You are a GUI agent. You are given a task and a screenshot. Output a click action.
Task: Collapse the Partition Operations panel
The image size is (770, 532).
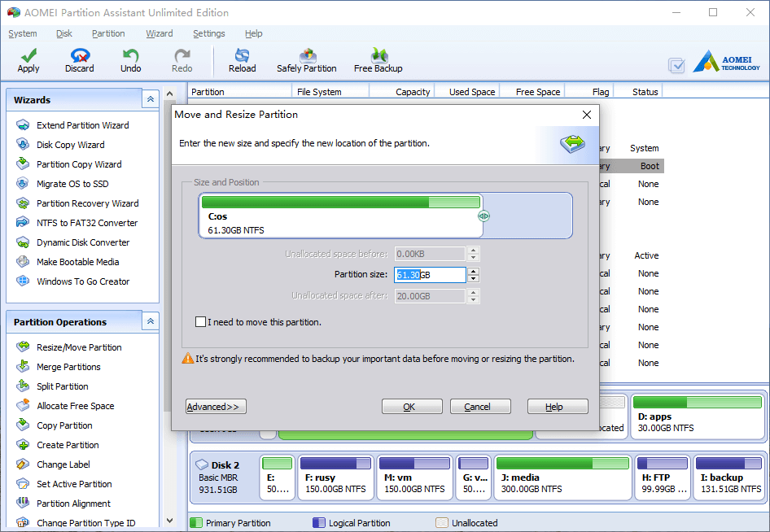point(151,321)
